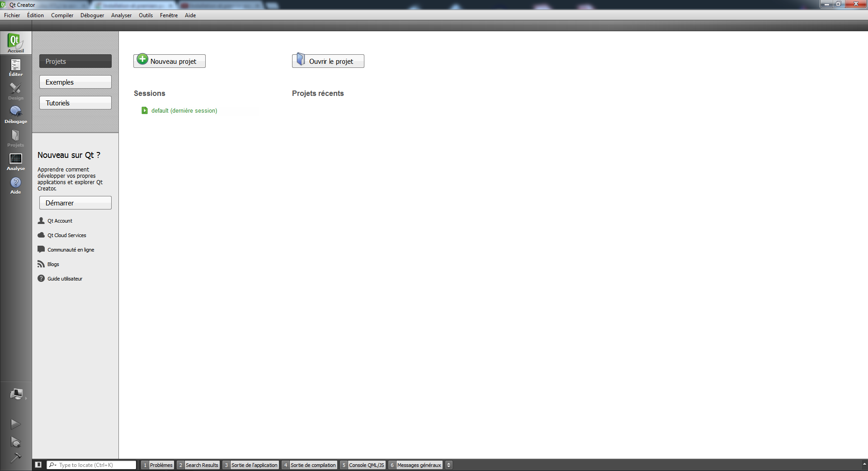Open the Guide utilisateur link
Viewport: 868px width, 471px height.
65,279
